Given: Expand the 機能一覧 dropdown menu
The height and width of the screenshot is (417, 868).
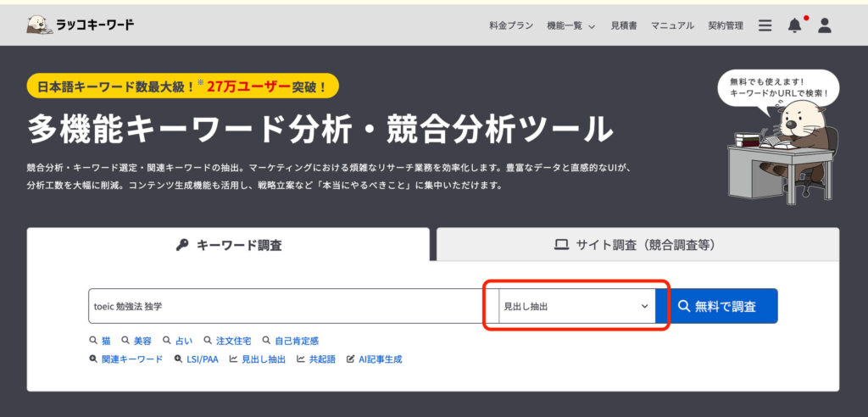Looking at the screenshot, I should pos(570,25).
